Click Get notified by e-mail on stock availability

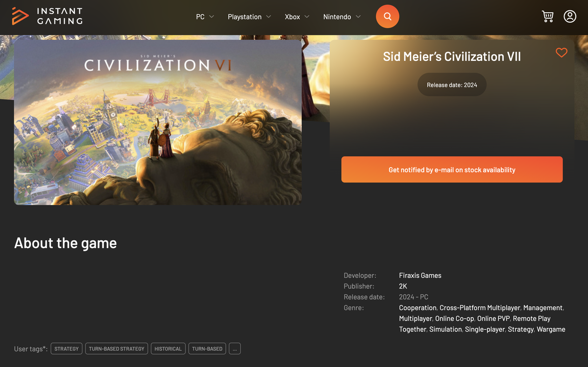pyautogui.click(x=452, y=170)
